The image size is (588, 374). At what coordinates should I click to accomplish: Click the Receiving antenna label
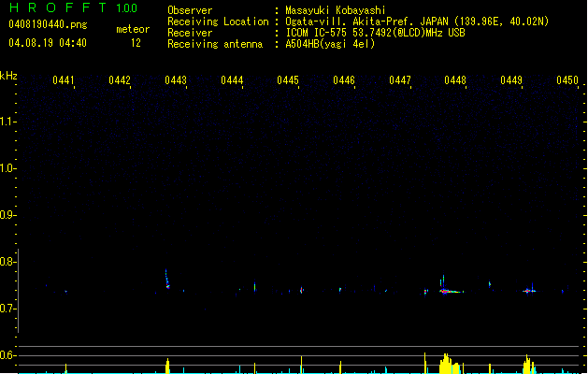point(215,44)
